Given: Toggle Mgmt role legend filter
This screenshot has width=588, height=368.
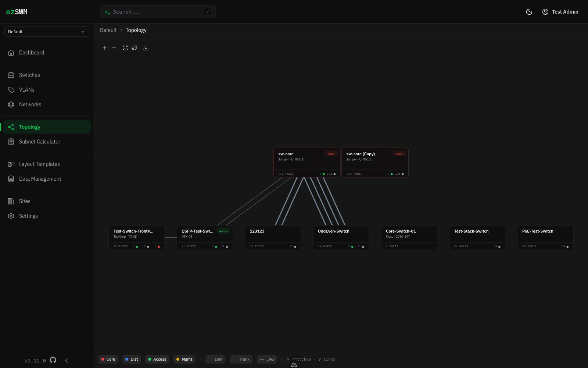Looking at the screenshot, I should click(x=184, y=359).
